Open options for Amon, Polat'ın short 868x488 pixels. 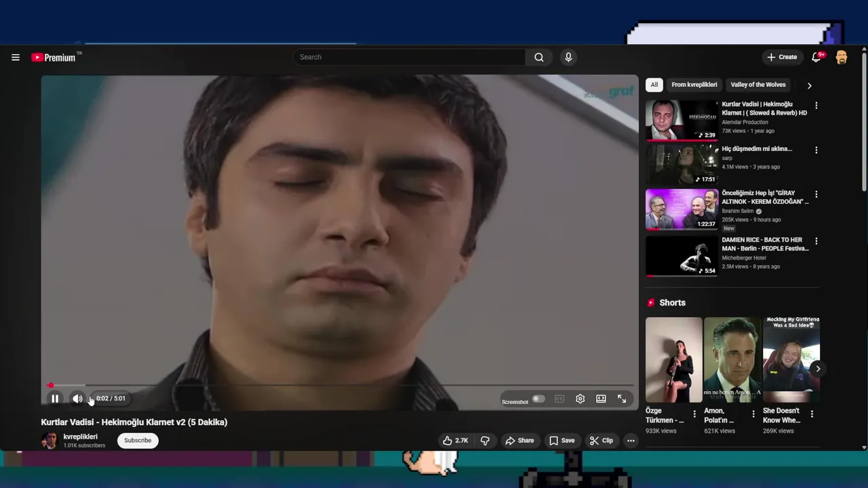coord(753,413)
